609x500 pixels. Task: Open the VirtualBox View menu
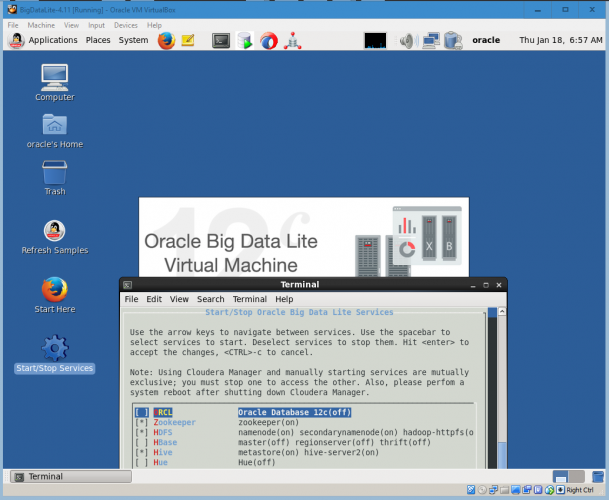[71, 25]
